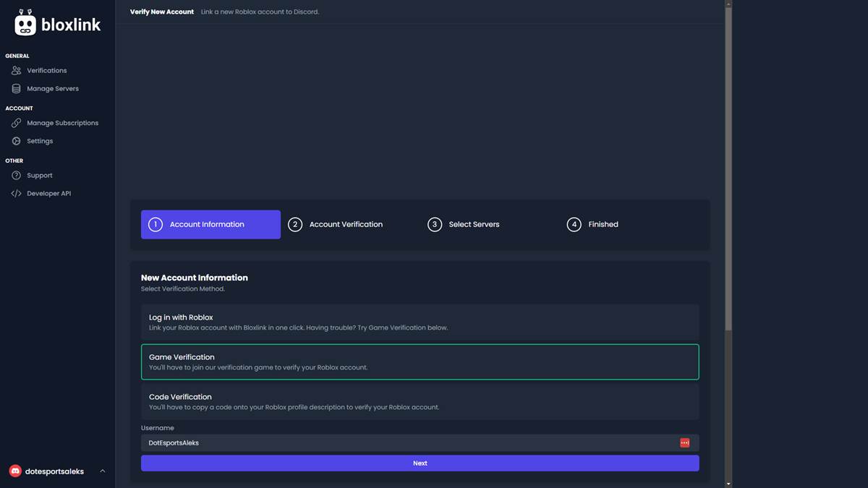The width and height of the screenshot is (868, 488).
Task: Click the Discord avatar icon for dotesportsaleks
Action: (x=15, y=471)
